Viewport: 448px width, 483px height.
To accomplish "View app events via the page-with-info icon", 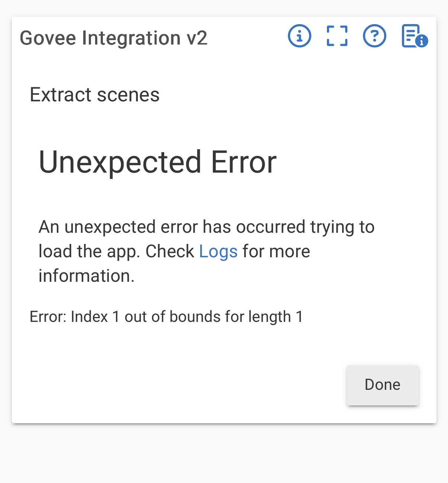I will click(x=414, y=36).
